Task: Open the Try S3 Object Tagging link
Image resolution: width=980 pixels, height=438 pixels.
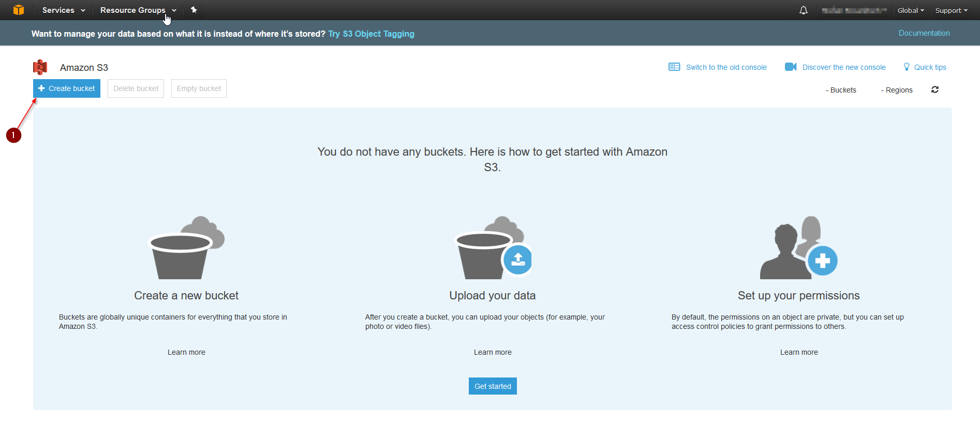Action: [x=371, y=34]
